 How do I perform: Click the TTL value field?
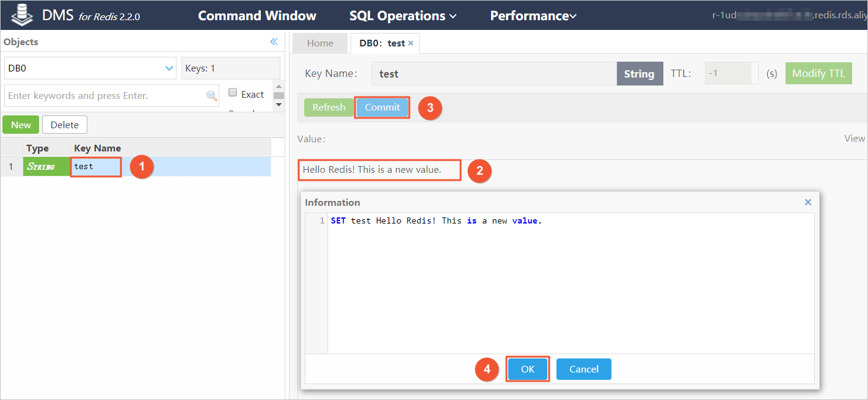[732, 73]
